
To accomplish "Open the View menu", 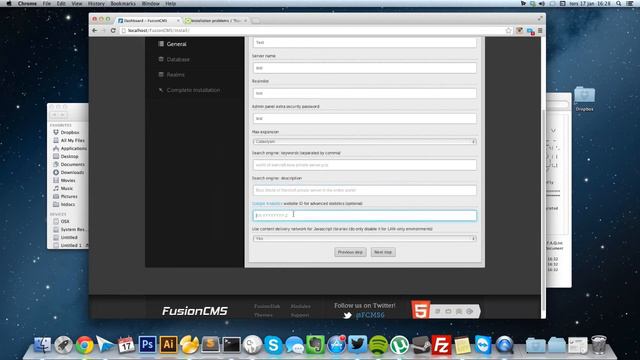I will click(77, 3).
